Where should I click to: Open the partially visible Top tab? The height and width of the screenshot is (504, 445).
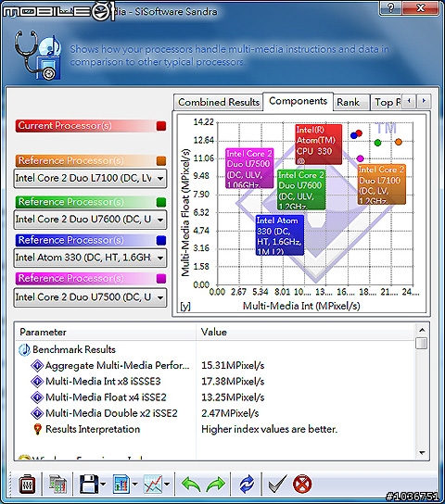pyautogui.click(x=387, y=103)
